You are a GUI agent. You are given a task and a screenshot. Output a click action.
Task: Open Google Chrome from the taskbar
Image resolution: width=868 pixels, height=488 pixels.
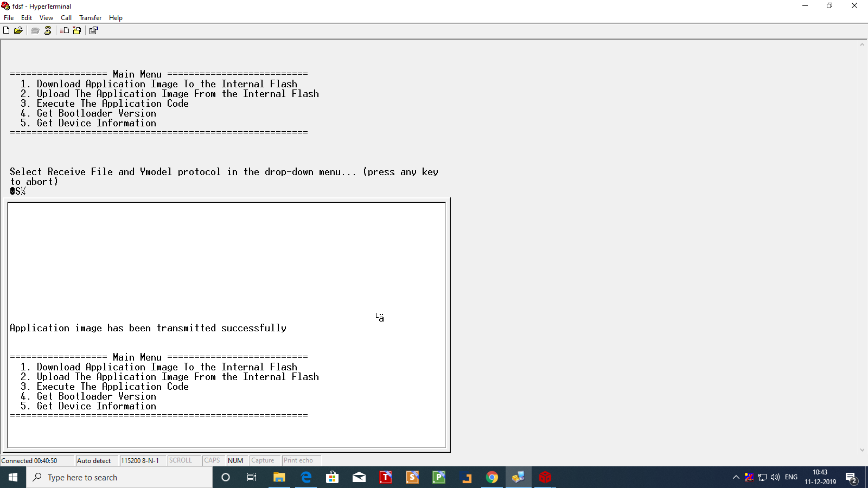click(492, 477)
